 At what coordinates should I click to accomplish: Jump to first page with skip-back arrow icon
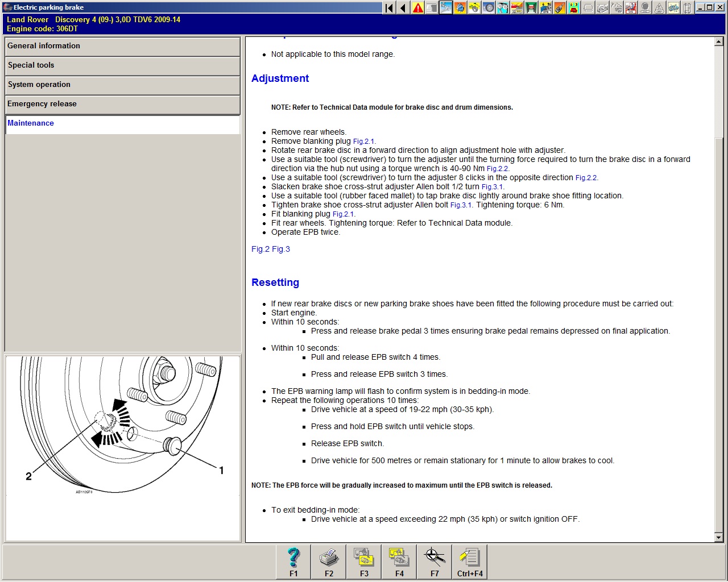[389, 7]
